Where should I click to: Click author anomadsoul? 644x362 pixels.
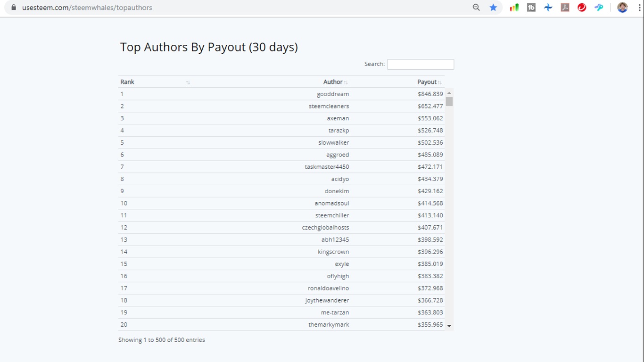tap(332, 203)
